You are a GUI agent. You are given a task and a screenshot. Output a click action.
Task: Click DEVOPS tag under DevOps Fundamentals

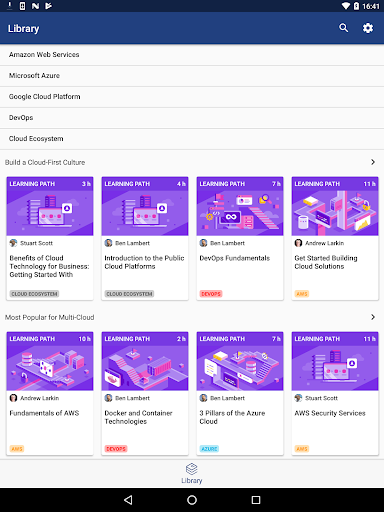click(211, 294)
